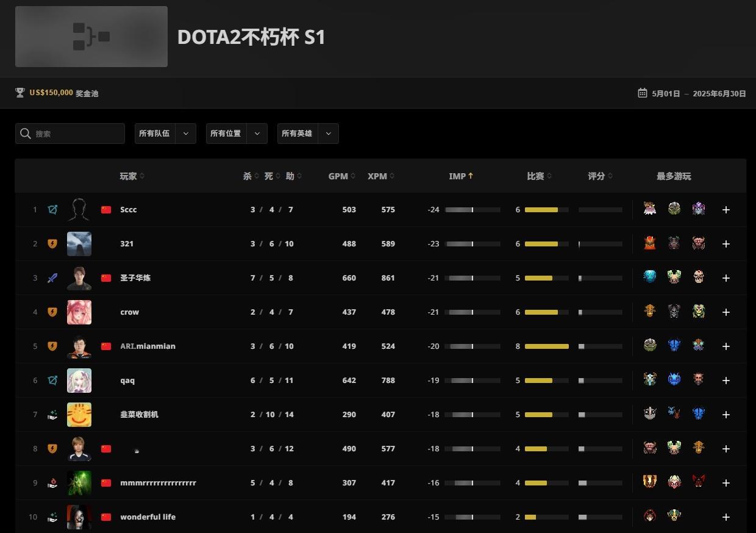The image size is (756, 533).
Task: Focus the 搜索 search input field
Action: (x=70, y=134)
